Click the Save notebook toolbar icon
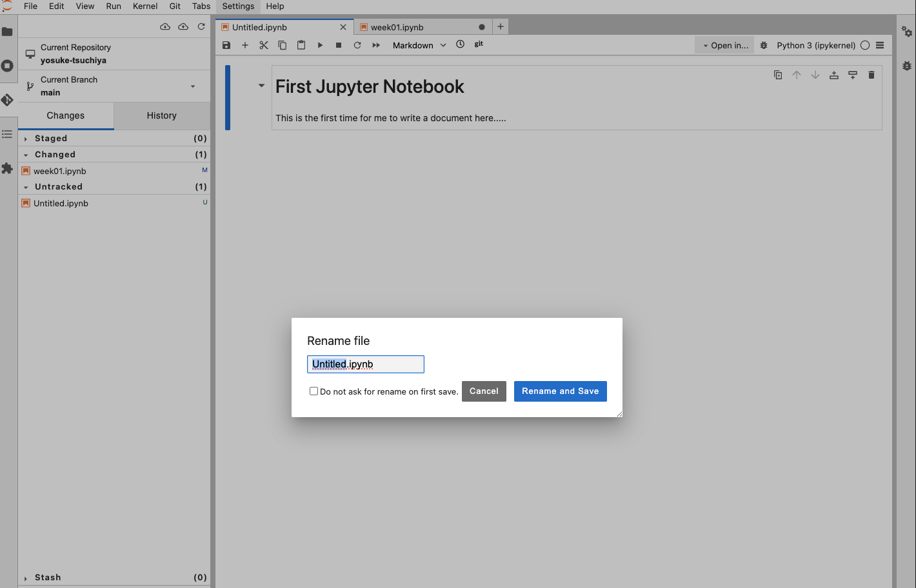This screenshot has height=588, width=916. [x=226, y=45]
